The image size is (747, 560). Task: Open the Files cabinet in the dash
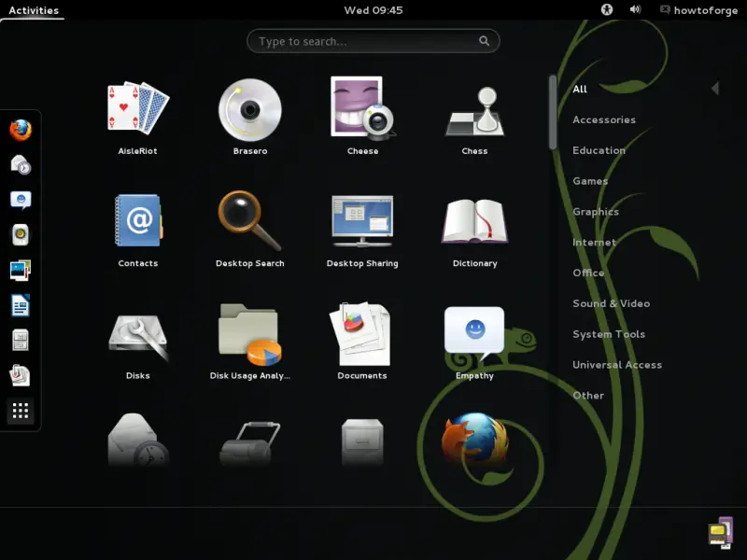(x=21, y=340)
